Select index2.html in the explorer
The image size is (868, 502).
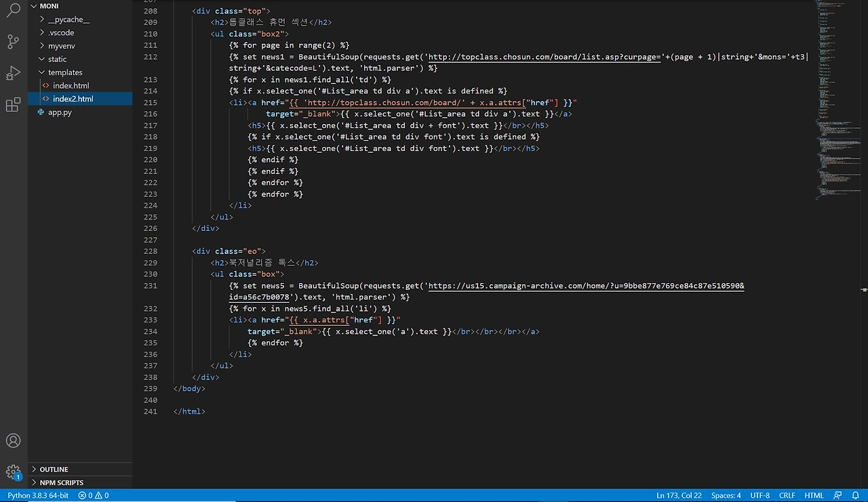(80, 99)
